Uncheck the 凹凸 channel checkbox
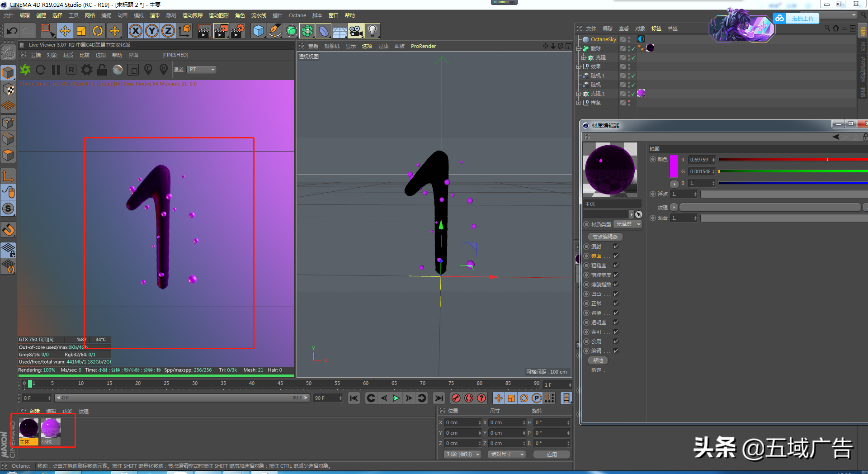The width and height of the screenshot is (868, 474). pyautogui.click(x=616, y=294)
